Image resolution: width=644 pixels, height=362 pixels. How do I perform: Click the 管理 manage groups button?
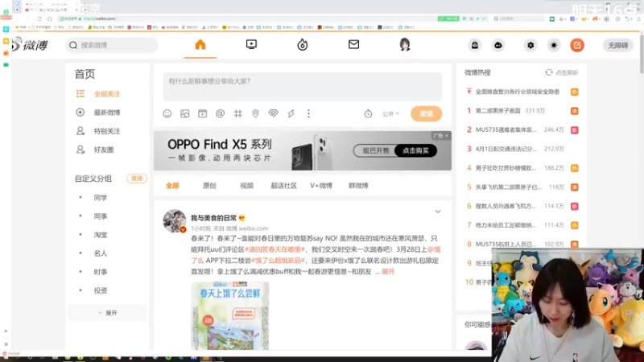[x=137, y=179]
